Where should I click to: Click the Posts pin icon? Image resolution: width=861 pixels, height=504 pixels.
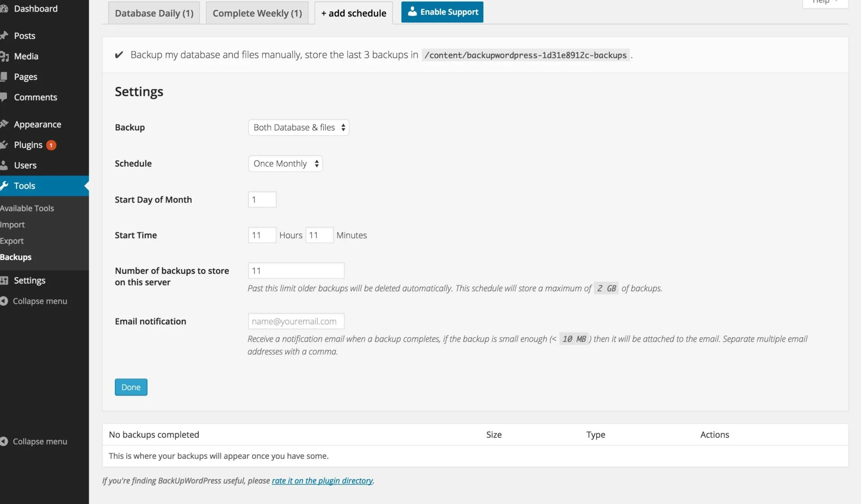[4, 35]
